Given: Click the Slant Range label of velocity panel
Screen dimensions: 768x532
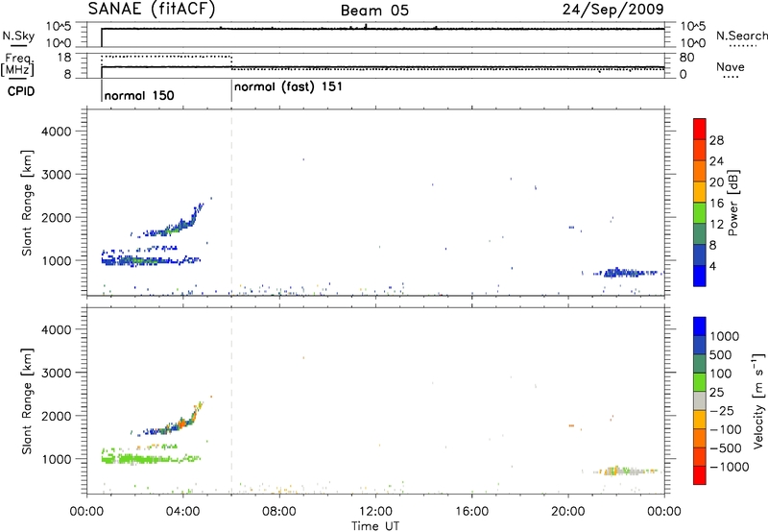Looking at the screenshot, I should (27, 400).
